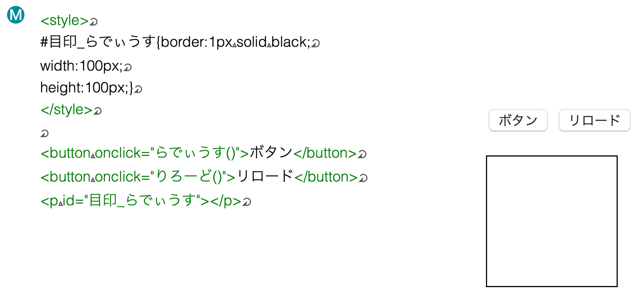Image resolution: width=644 pixels, height=296 pixels.
Task: Click the リロード button
Action: coord(594,120)
